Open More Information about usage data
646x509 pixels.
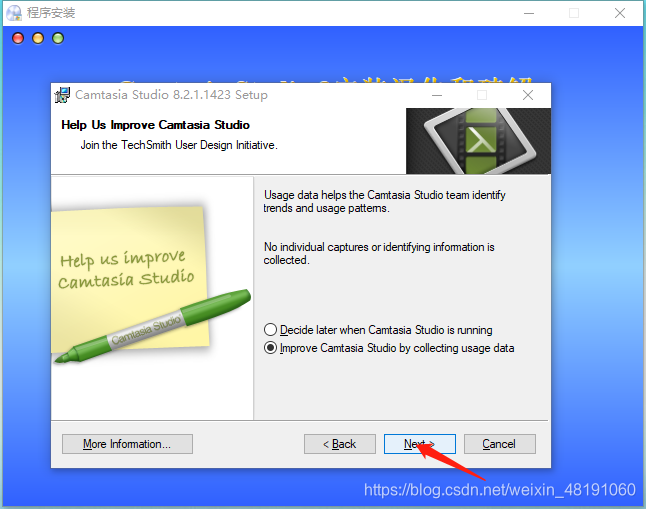127,444
